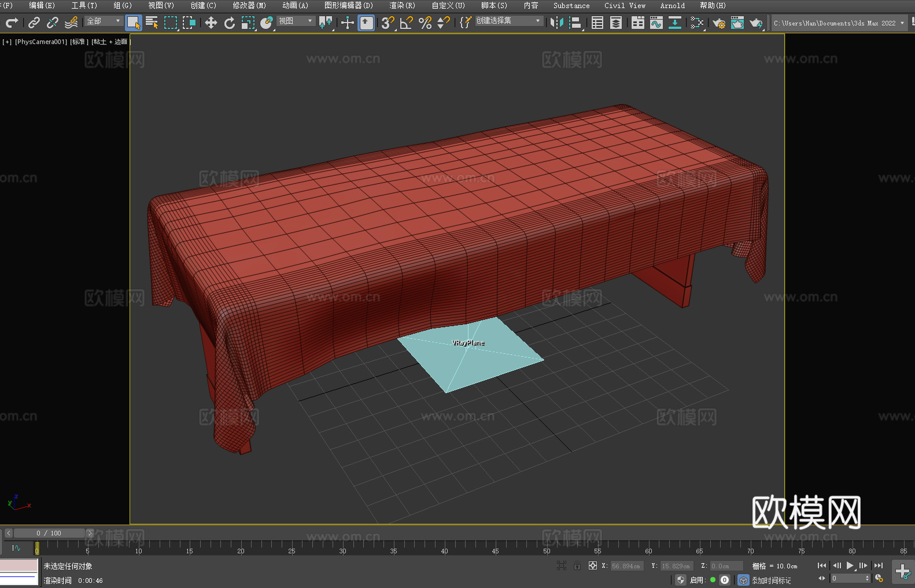Toggle keyboard shortcut override button
915x588 pixels.
coord(366,23)
